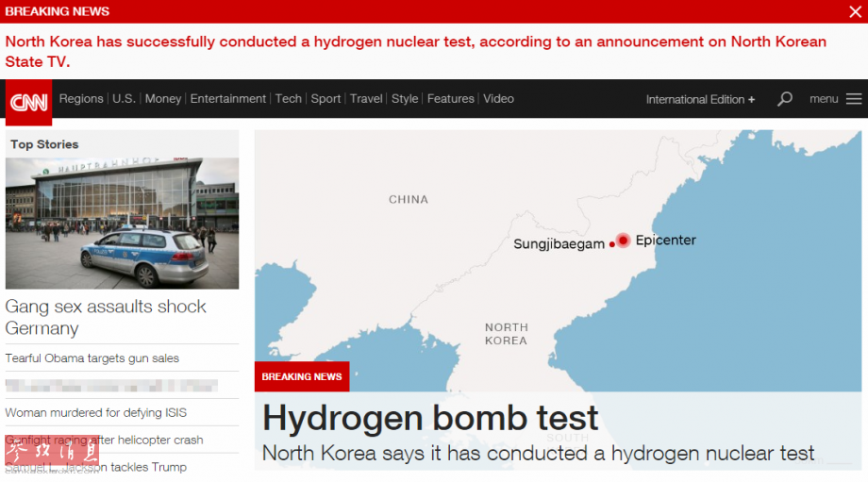The width and height of the screenshot is (868, 482).
Task: Close the breaking news banner
Action: pos(856,11)
